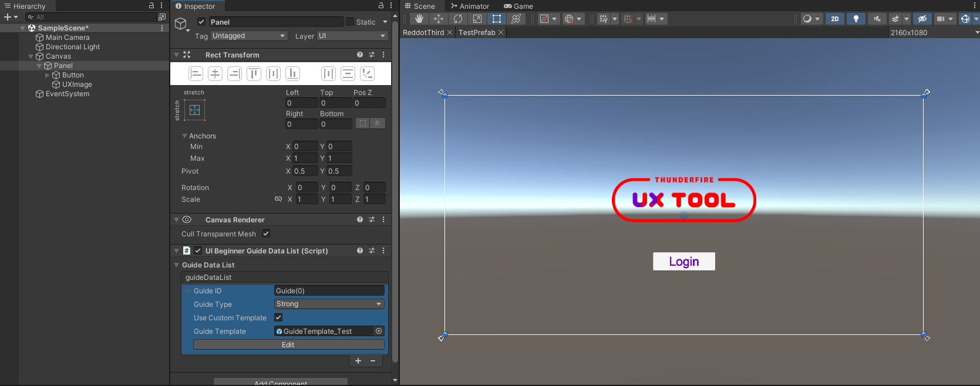This screenshot has width=980, height=386.
Task: Align right edges in align bar
Action: (x=235, y=73)
